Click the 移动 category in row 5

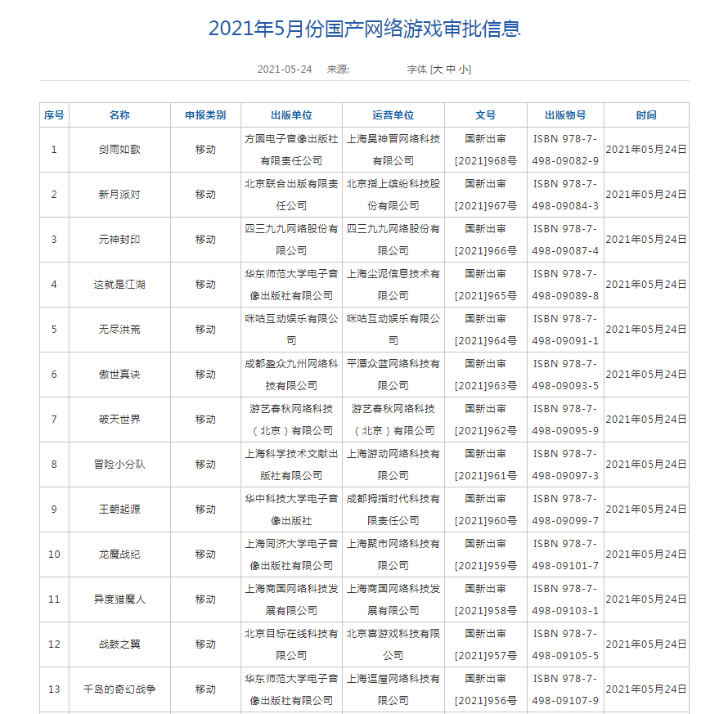click(x=205, y=330)
